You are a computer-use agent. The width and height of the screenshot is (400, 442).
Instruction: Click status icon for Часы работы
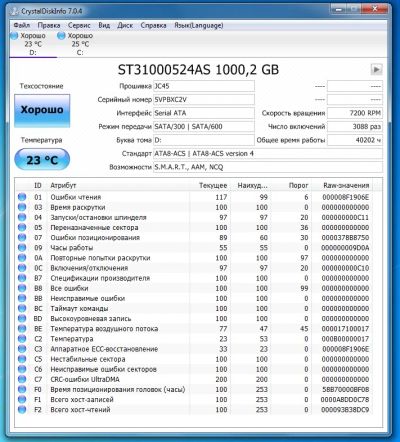[x=22, y=248]
